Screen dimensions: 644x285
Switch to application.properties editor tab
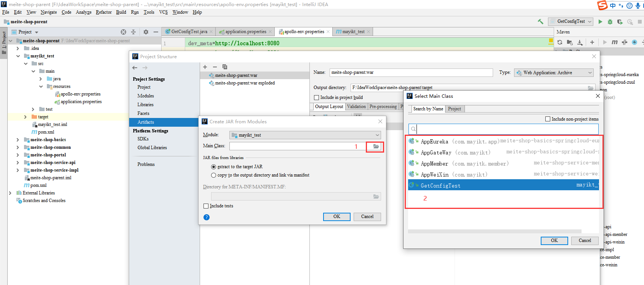coord(245,32)
